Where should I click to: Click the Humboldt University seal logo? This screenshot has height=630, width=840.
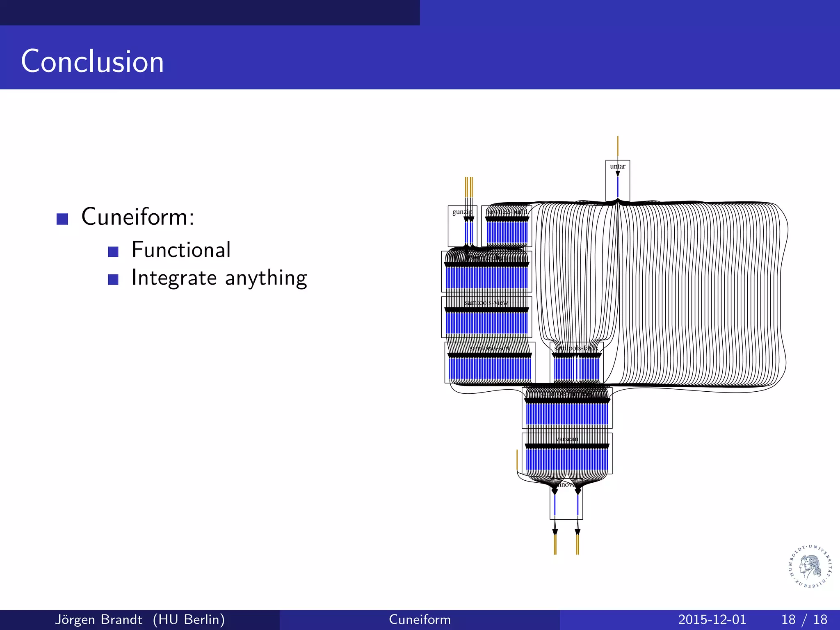(810, 566)
